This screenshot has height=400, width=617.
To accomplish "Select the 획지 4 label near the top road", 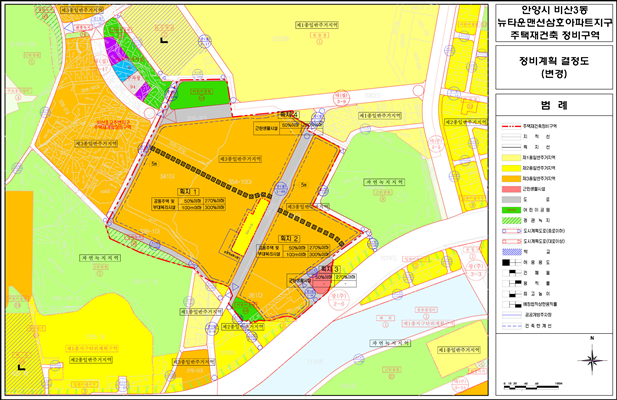I will tap(288, 115).
